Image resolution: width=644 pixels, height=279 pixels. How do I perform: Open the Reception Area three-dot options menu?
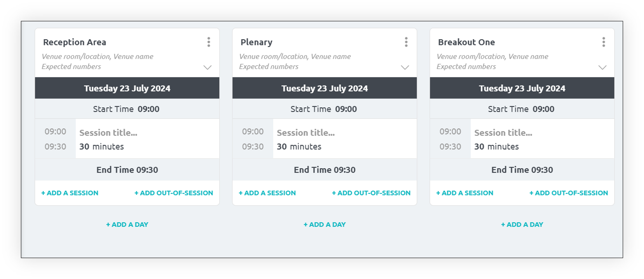tap(209, 42)
